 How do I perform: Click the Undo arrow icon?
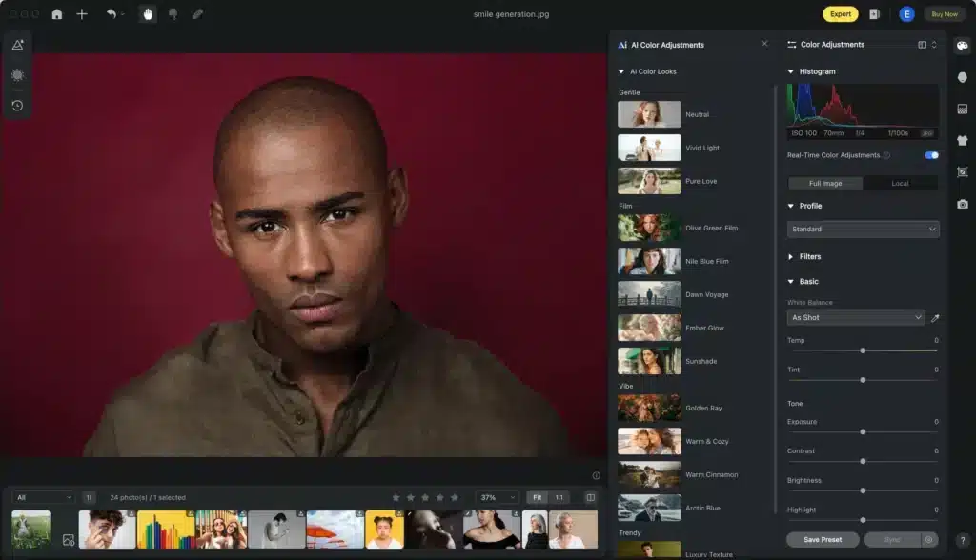coord(111,13)
